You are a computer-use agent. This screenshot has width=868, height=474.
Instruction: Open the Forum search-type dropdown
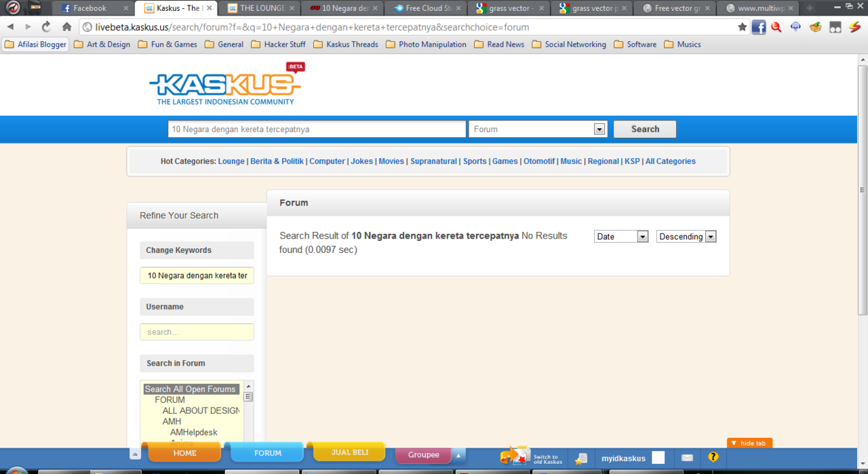537,129
